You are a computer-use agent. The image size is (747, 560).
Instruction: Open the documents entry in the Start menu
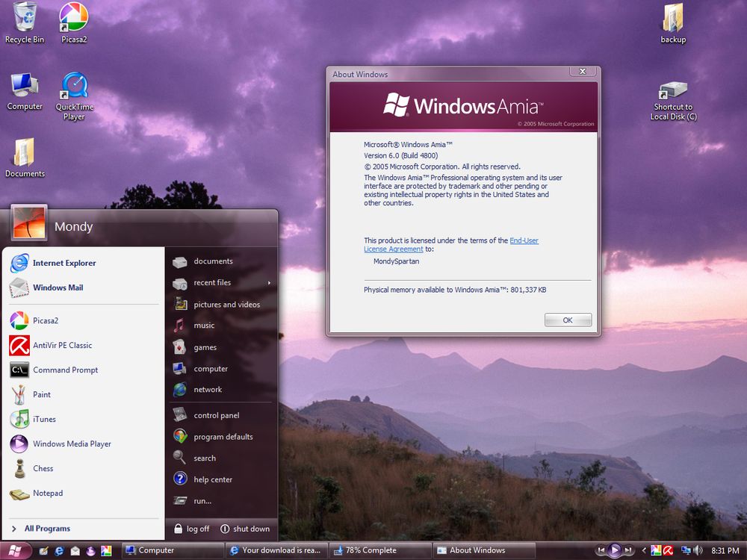pyautogui.click(x=222, y=261)
